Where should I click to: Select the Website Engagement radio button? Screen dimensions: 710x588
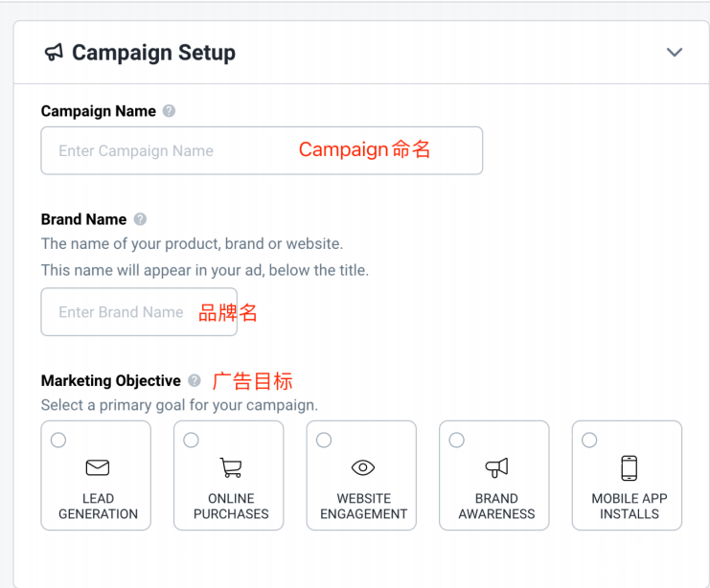point(324,441)
